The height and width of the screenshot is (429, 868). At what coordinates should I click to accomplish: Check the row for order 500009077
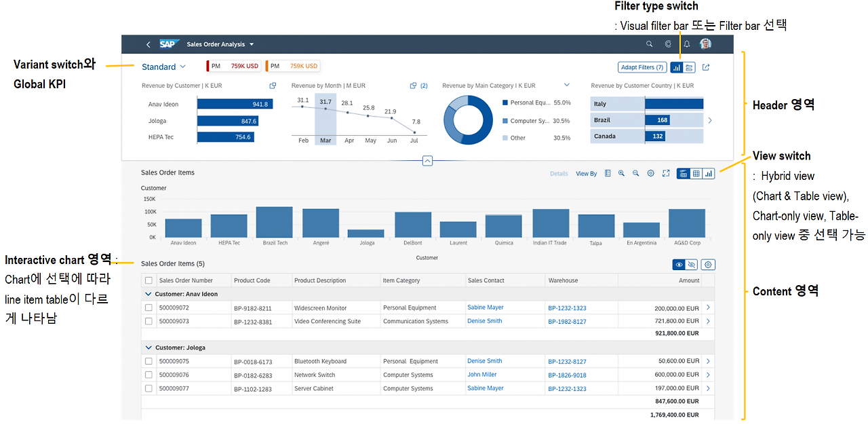[149, 388]
